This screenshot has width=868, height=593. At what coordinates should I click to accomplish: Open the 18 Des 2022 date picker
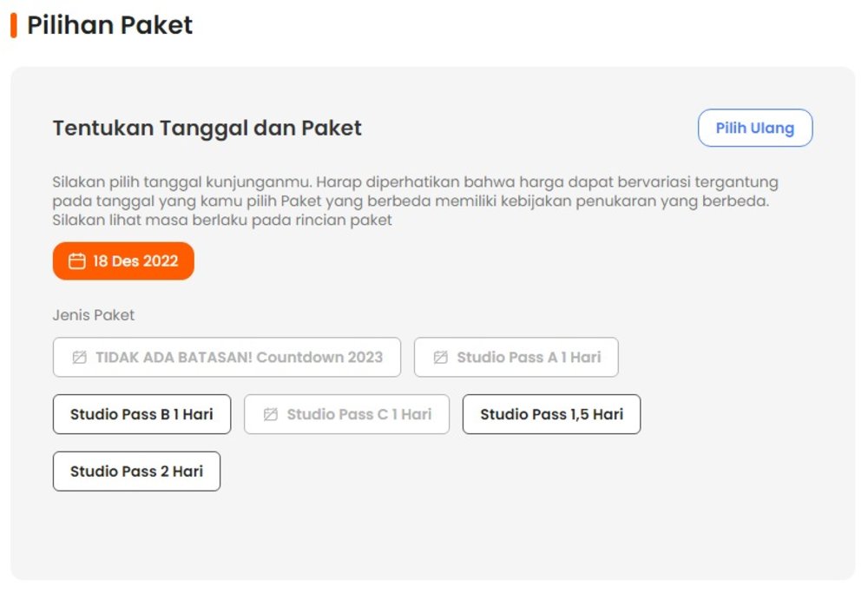pos(123,261)
